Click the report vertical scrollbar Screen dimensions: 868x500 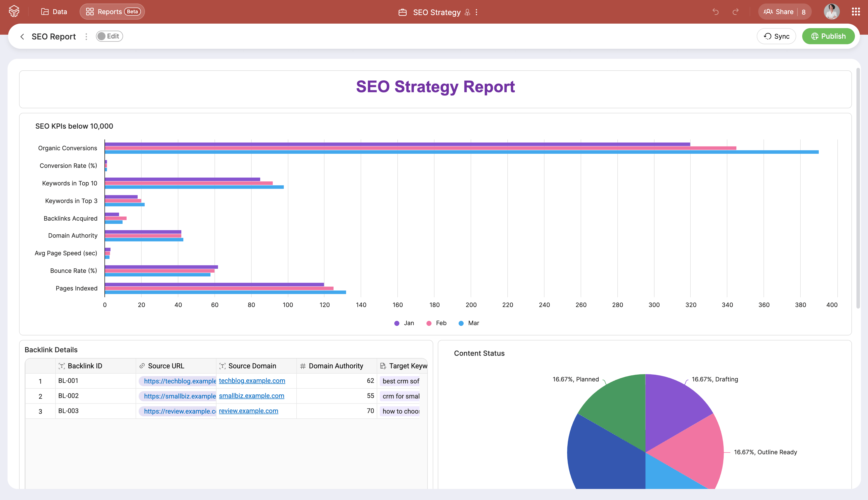click(858, 188)
